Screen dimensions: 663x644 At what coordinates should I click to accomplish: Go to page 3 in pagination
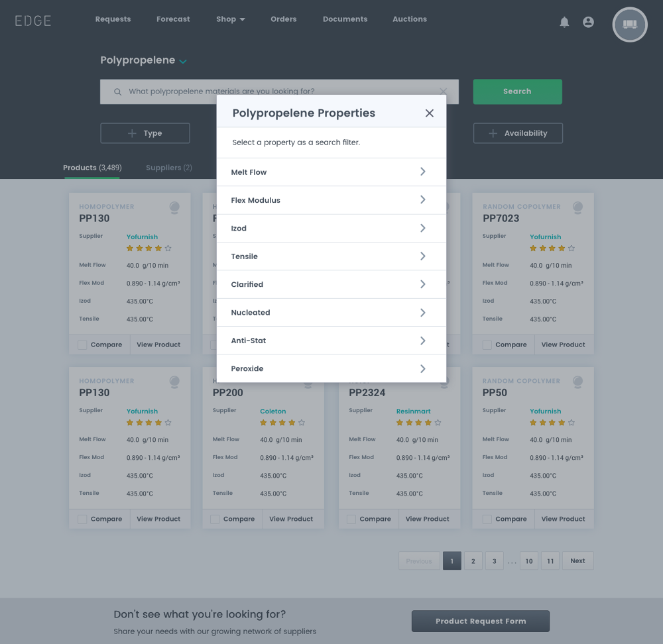(494, 561)
